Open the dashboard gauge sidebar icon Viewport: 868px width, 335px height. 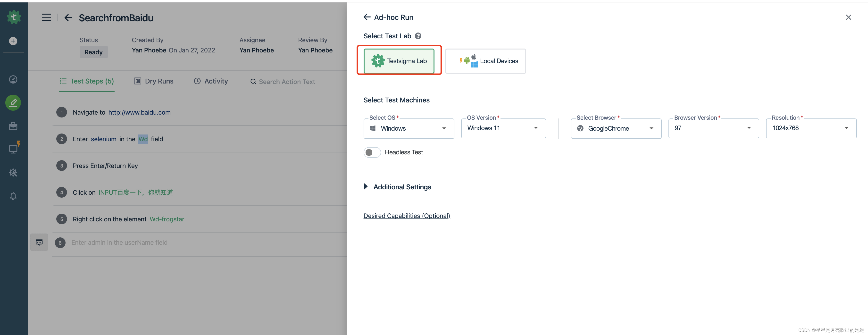[x=13, y=80]
